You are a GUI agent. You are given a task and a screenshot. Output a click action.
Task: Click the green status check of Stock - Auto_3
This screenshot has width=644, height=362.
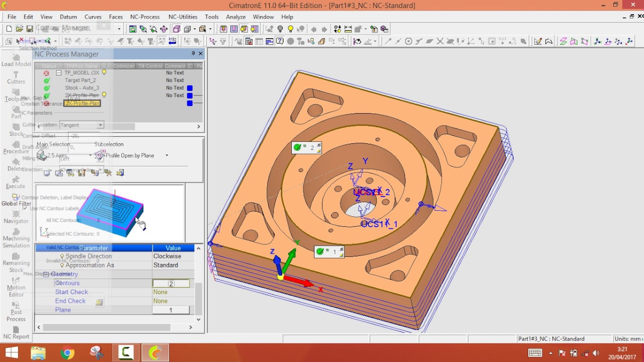click(47, 88)
